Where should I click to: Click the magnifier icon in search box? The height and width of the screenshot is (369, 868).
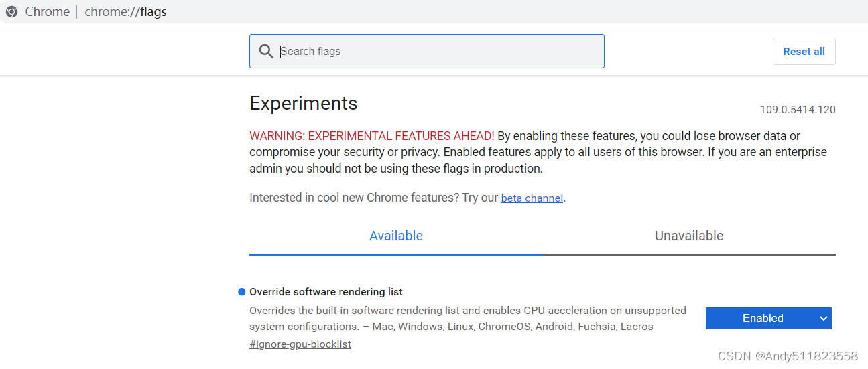(x=266, y=52)
